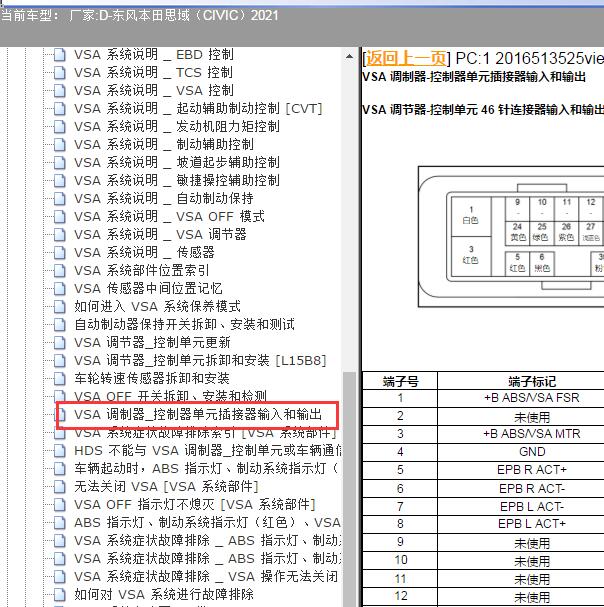604x607 pixels.
Task: Click page icon beside 如何进入 VSA 系统保养模式
Action: pos(59,307)
